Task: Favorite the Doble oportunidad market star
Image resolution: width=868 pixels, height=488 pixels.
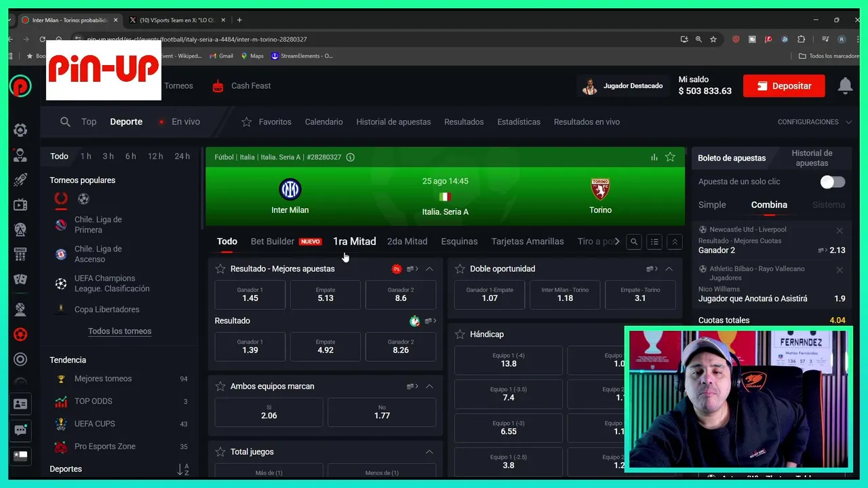Action: (460, 269)
